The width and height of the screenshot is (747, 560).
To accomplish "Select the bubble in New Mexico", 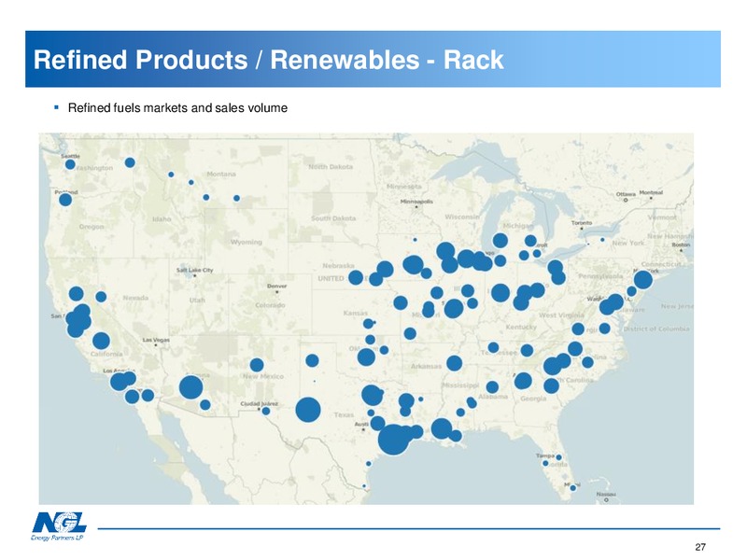I will point(257,365).
